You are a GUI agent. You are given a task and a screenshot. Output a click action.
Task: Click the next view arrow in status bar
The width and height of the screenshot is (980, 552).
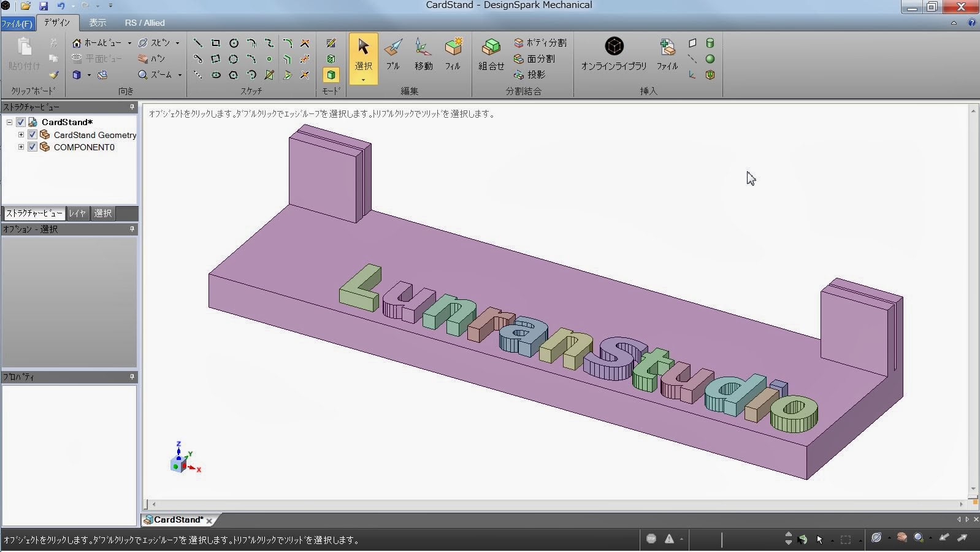pyautogui.click(x=963, y=538)
